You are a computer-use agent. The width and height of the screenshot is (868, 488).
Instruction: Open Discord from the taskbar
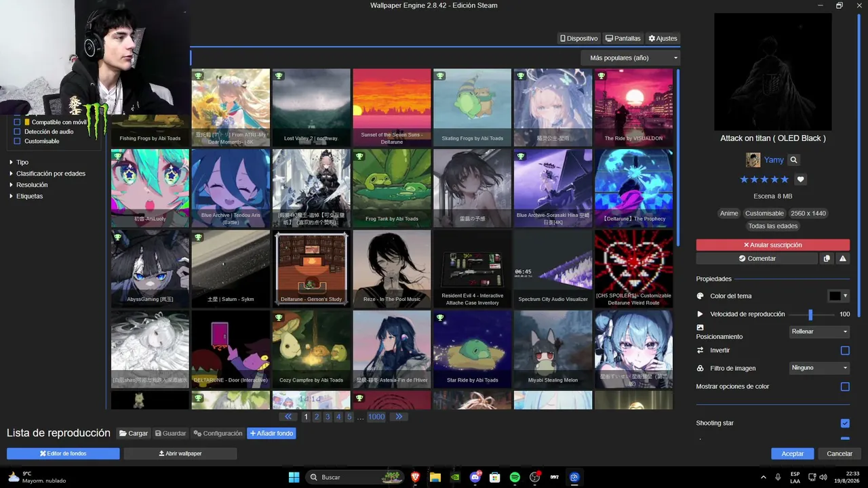pos(475,477)
